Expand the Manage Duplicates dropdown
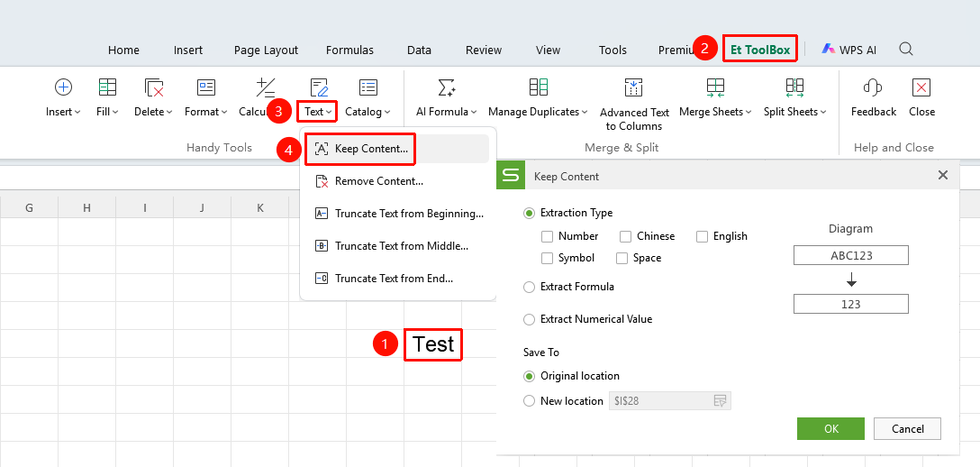Screen dimensions: 980x467 pyautogui.click(x=585, y=113)
